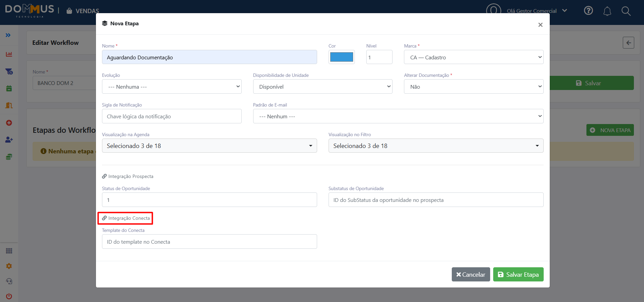Open the orange settings gear icon
Viewport: 644px width, 302px height.
point(9,266)
